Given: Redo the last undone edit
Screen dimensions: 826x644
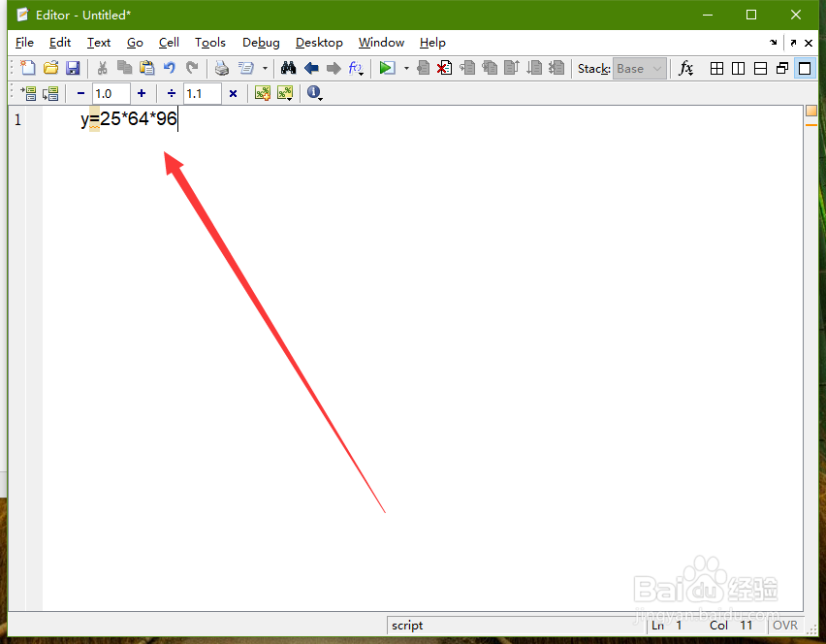Looking at the screenshot, I should 192,68.
